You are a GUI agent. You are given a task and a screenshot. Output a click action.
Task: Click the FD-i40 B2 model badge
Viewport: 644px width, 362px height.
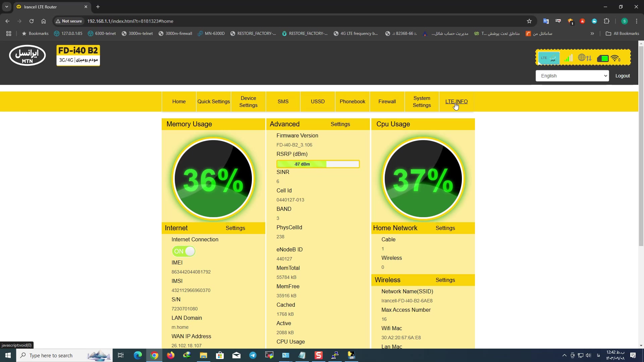78,56
